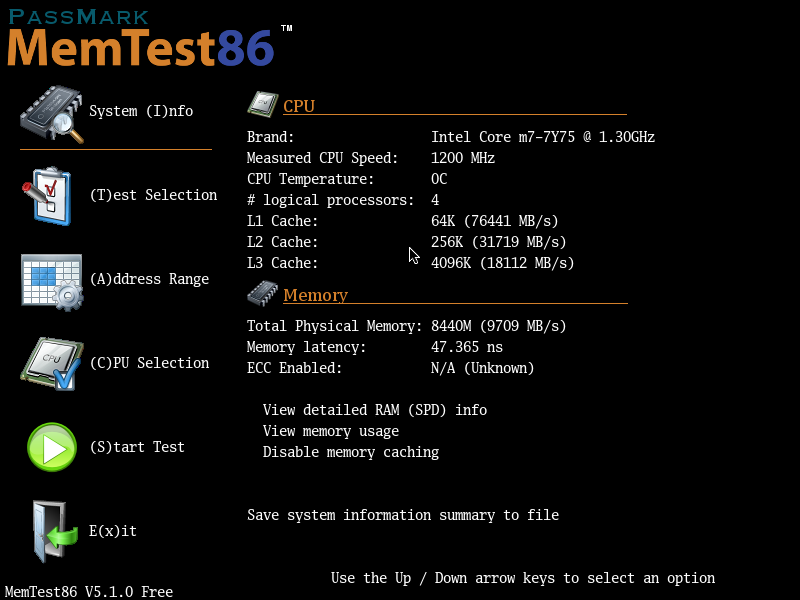The width and height of the screenshot is (800, 600).
Task: Click the L2 Cache 256K value
Action: coord(499,242)
